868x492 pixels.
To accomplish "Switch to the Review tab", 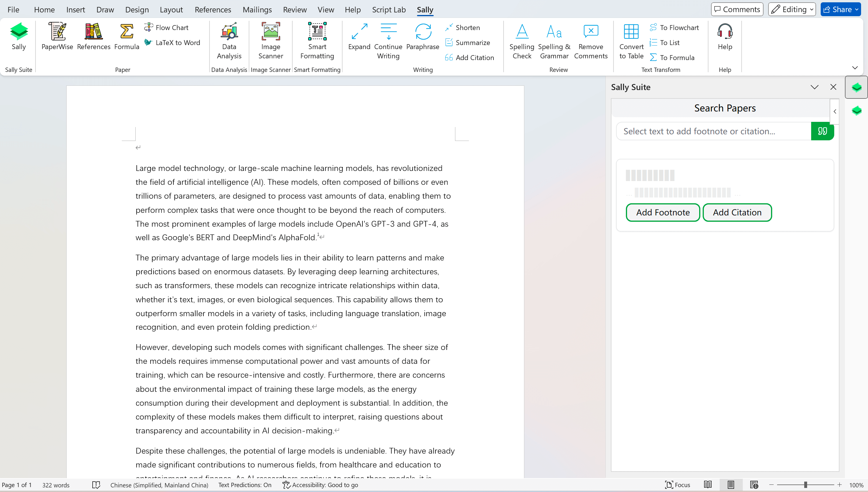I will click(x=295, y=10).
